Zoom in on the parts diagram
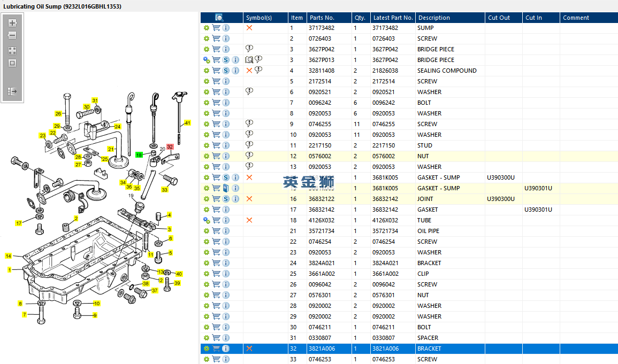 point(12,23)
